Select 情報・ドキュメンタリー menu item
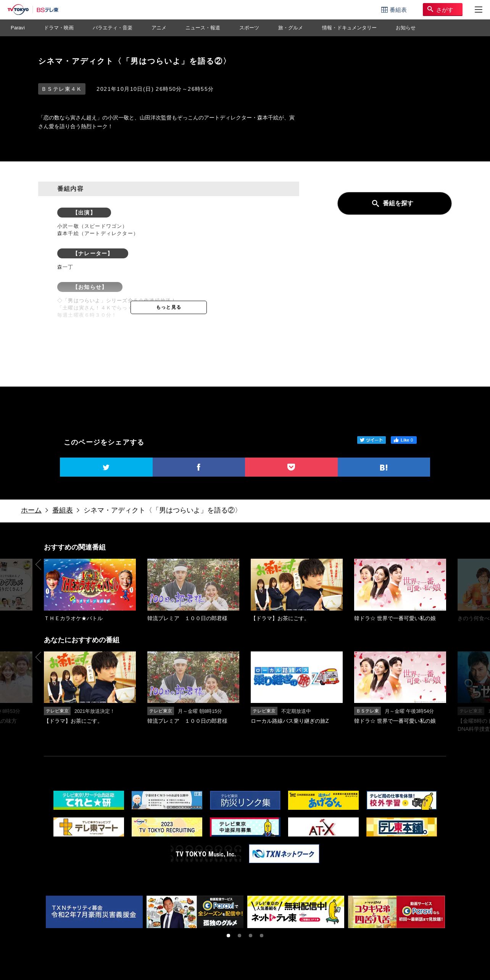The image size is (490, 980). 349,28
